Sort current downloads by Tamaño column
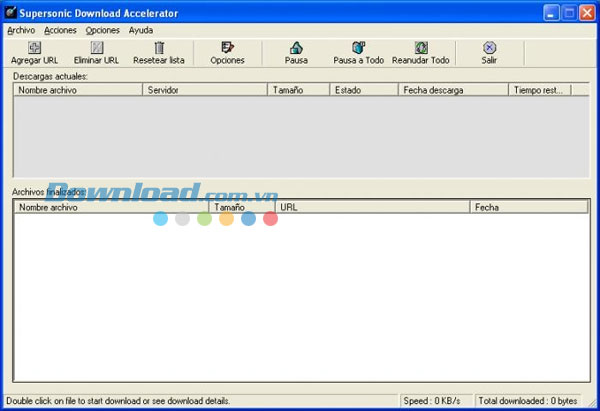This screenshot has height=411, width=600. click(298, 90)
